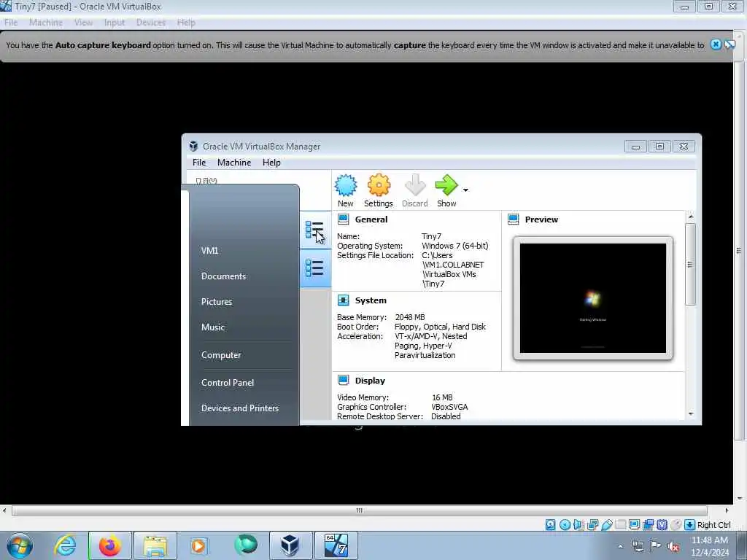
Task: Open the Machine menu in VirtualBox Manager
Action: click(234, 163)
